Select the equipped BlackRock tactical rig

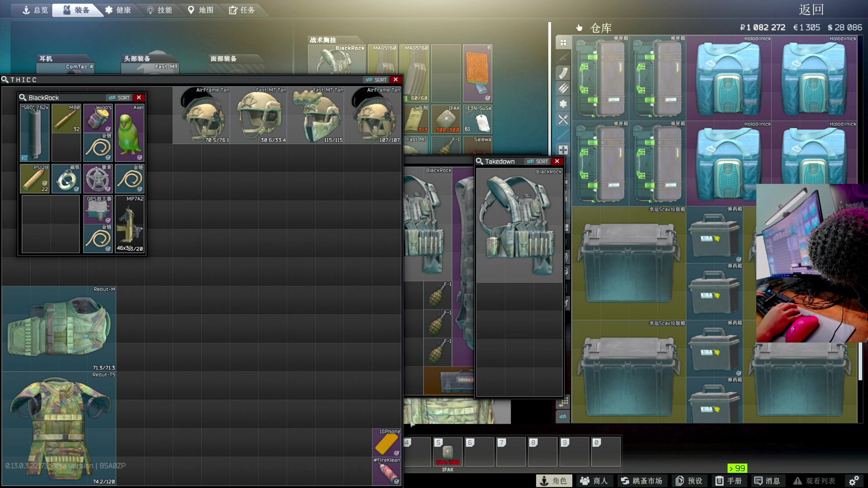pos(337,59)
